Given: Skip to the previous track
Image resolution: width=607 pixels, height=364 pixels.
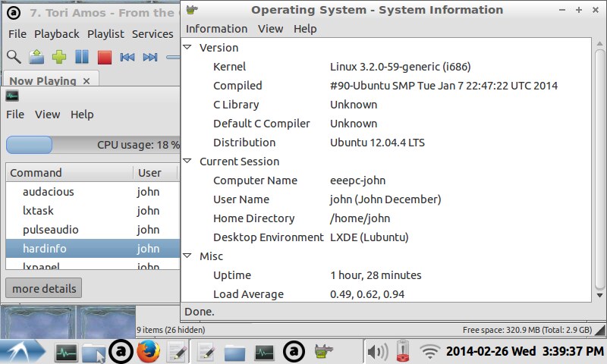Looking at the screenshot, I should pyautogui.click(x=127, y=57).
